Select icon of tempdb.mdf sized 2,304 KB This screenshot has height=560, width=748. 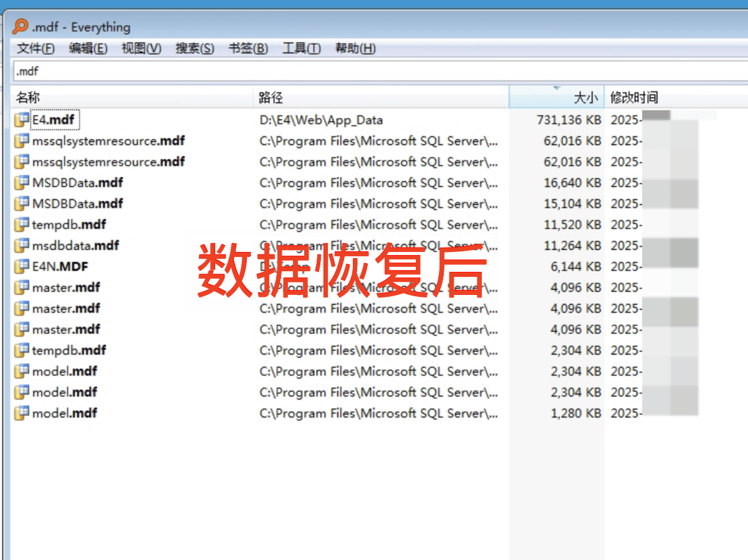(x=22, y=350)
